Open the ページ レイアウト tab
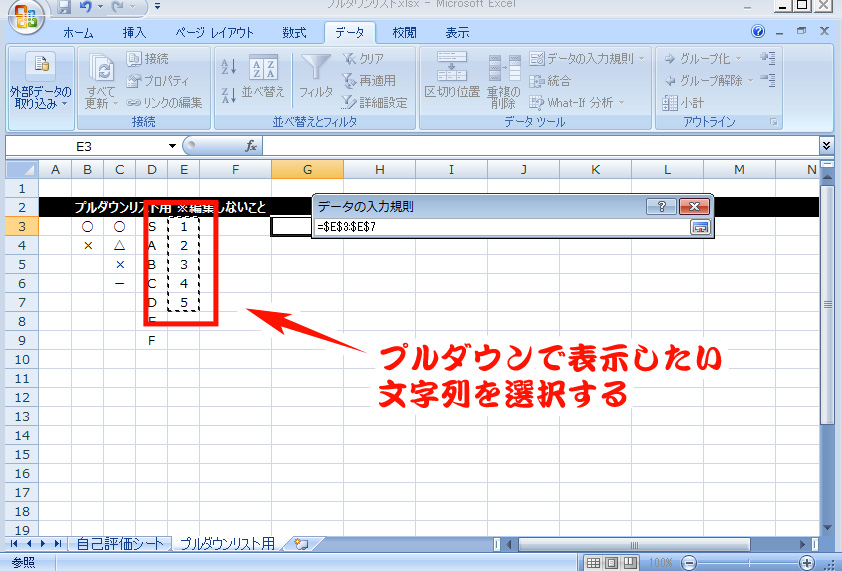 (x=214, y=33)
